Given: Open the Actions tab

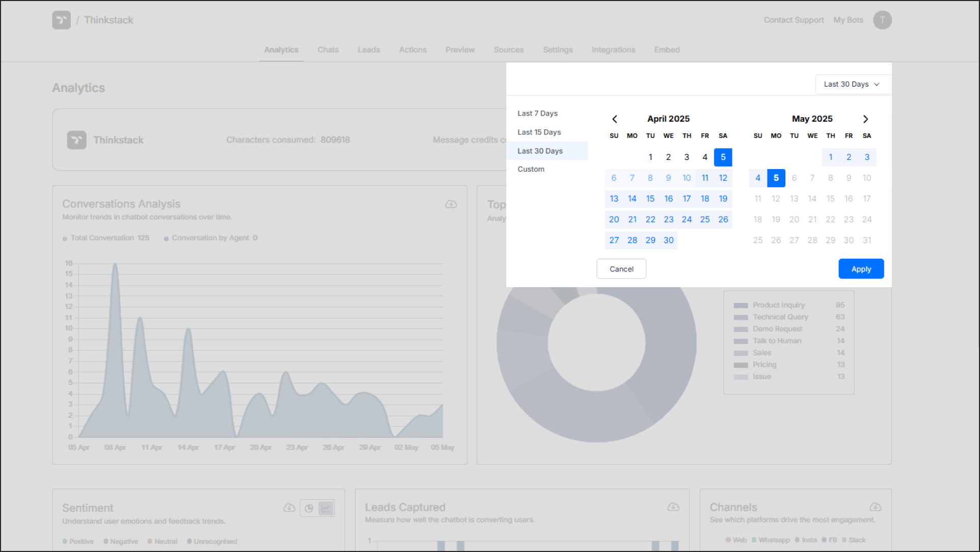Looking at the screenshot, I should point(413,50).
